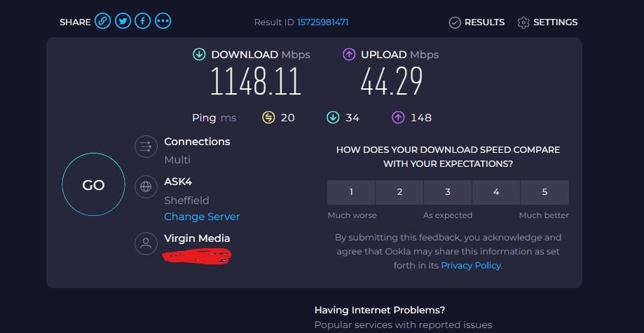Open Result ID 15725981471 link
The image size is (644, 333).
pos(323,22)
